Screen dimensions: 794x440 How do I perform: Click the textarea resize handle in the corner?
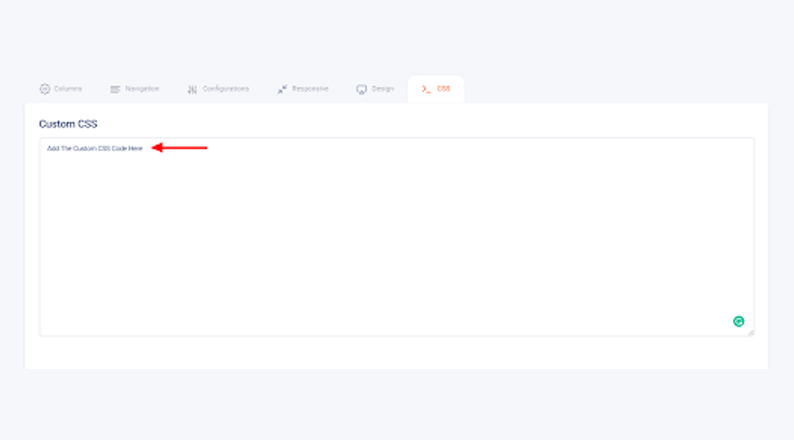coord(751,332)
